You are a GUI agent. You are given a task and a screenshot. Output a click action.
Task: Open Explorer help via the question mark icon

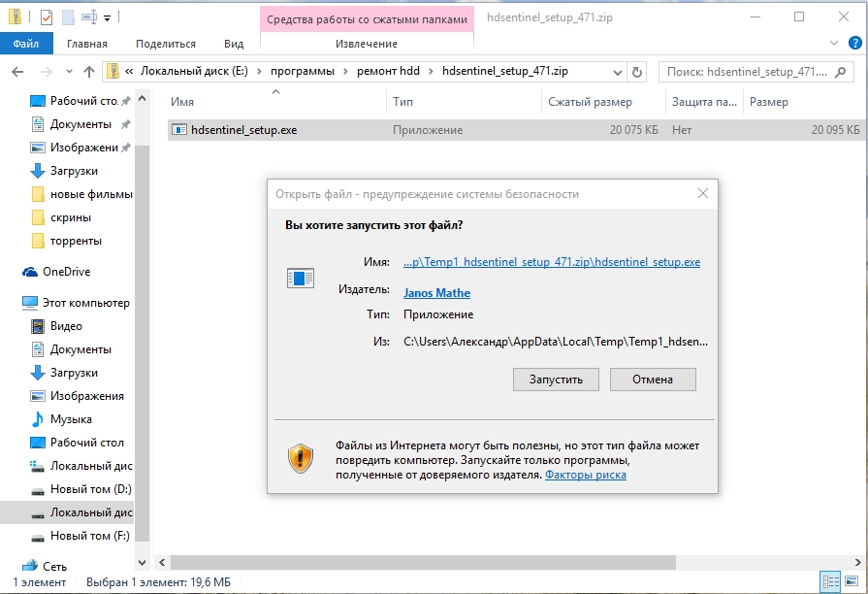tap(854, 43)
